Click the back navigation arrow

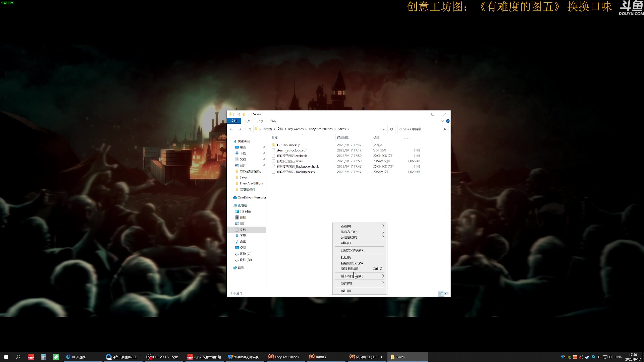coord(231,129)
